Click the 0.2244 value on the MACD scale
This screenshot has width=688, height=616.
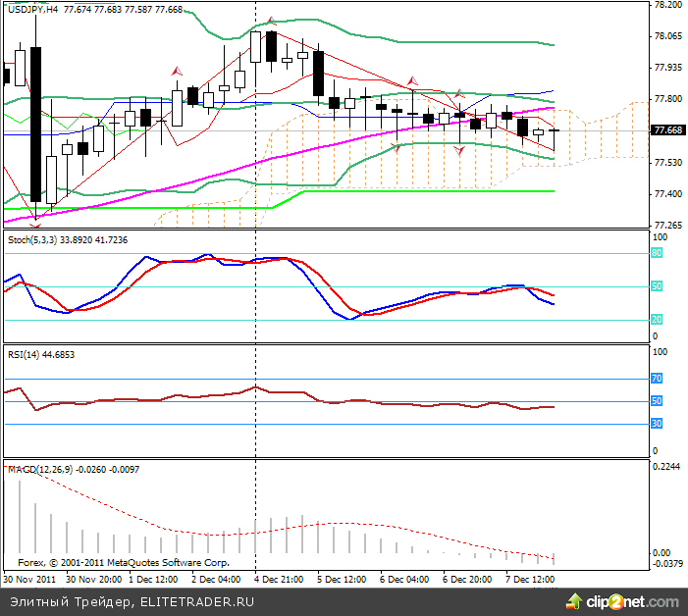tap(667, 468)
